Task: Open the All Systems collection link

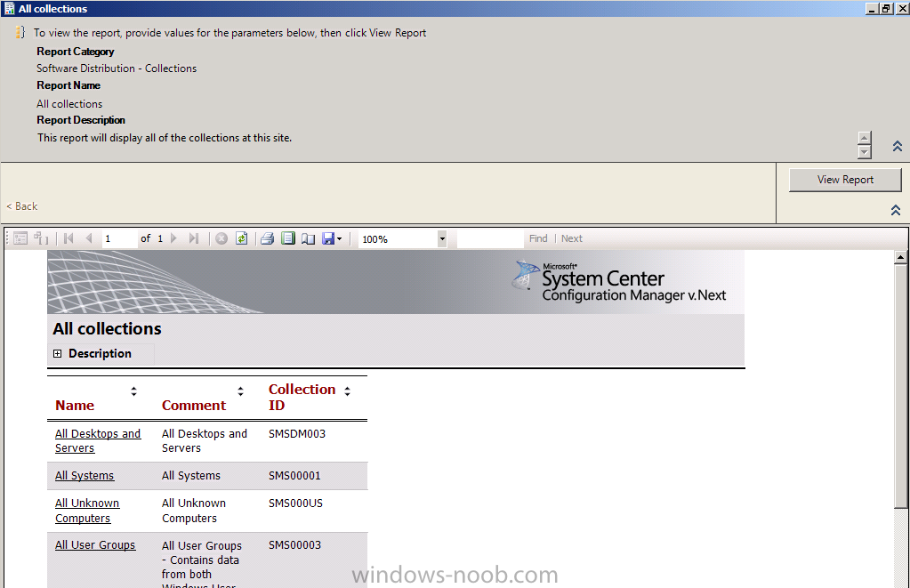Action: [85, 476]
